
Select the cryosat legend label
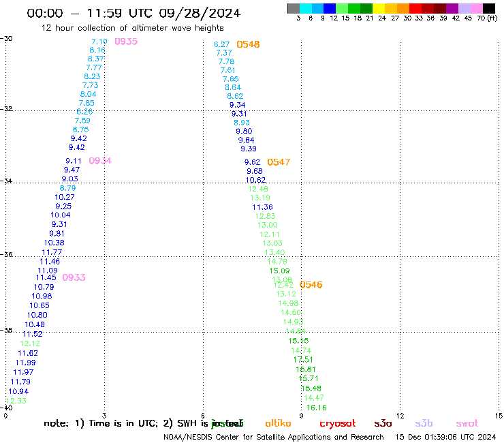tap(338, 424)
